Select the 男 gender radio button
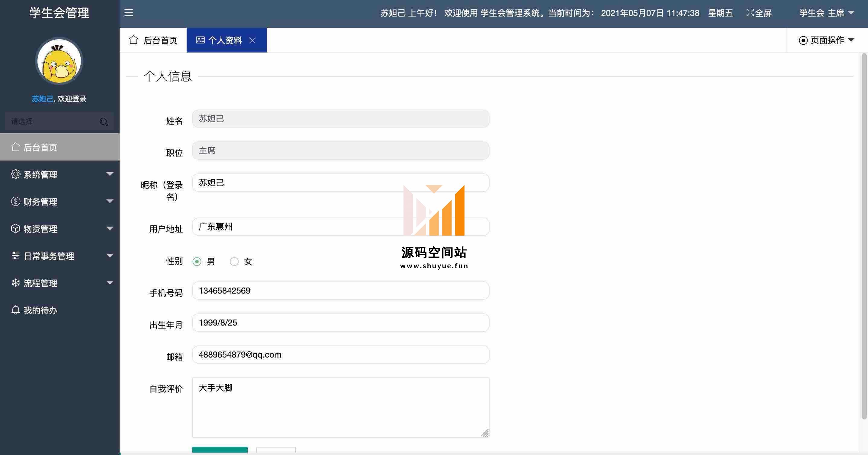 (x=197, y=262)
